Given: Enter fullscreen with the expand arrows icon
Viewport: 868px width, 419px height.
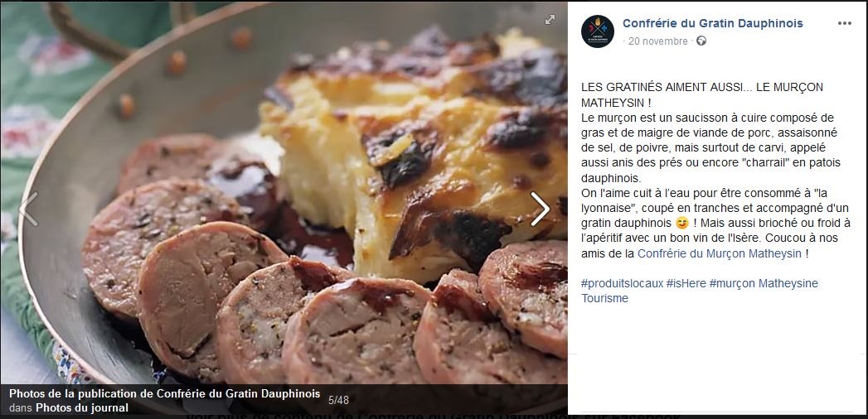Looking at the screenshot, I should 550,19.
